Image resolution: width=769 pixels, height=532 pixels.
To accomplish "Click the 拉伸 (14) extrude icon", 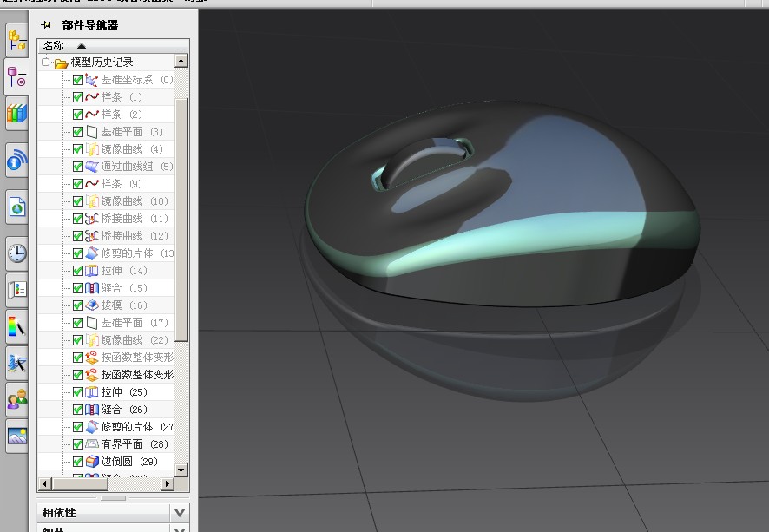I will 92,271.
